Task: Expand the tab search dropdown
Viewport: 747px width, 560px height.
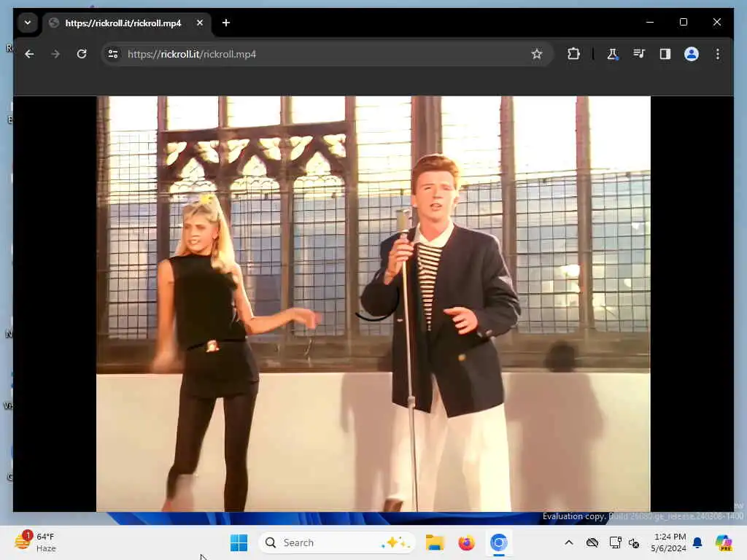Action: coord(28,23)
